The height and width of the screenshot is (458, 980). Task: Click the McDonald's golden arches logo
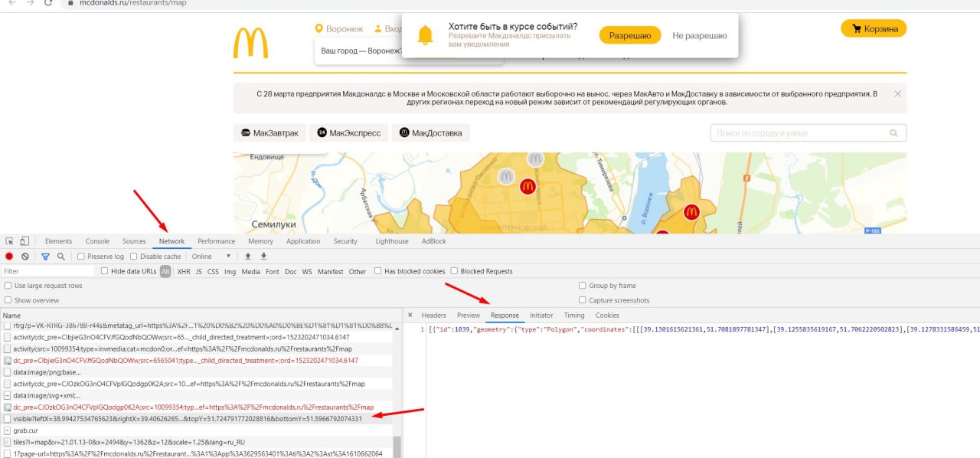[251, 44]
